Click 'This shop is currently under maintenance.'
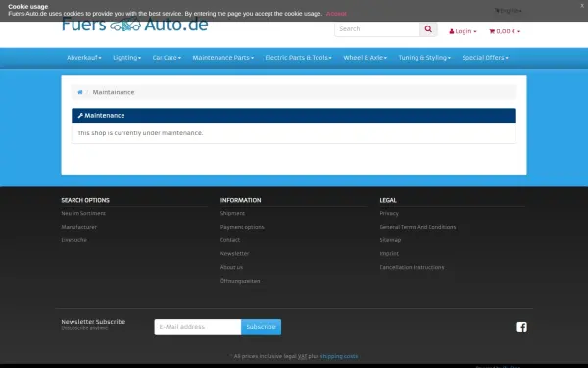The image size is (588, 368). click(140, 133)
